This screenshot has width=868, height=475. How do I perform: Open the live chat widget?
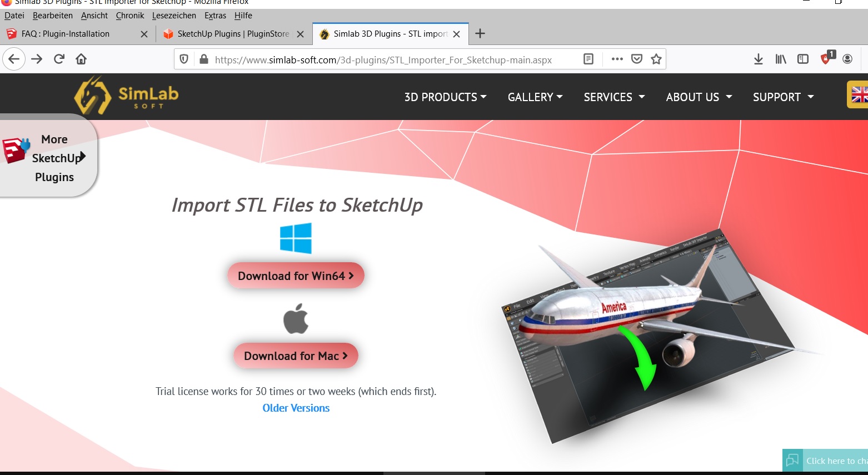[x=825, y=461]
